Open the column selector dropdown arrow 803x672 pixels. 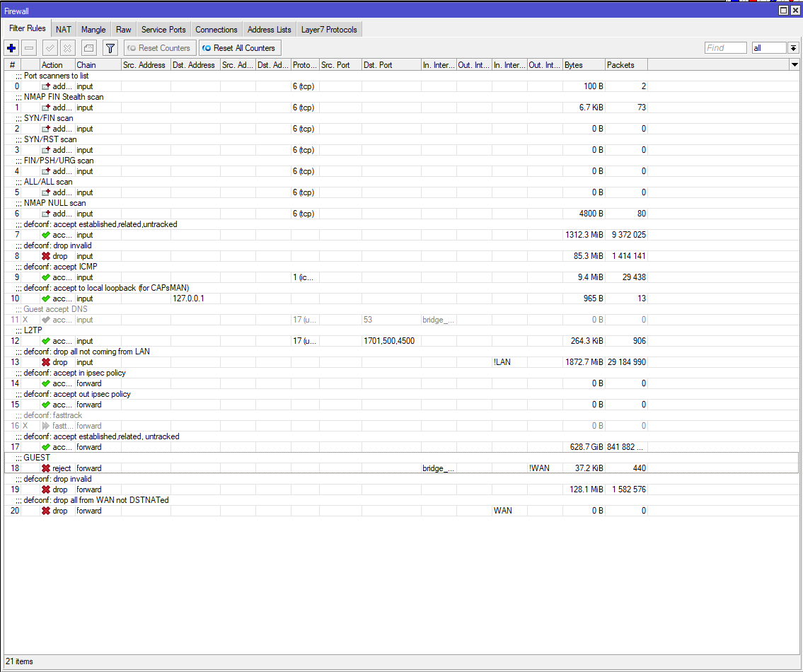[x=795, y=64]
